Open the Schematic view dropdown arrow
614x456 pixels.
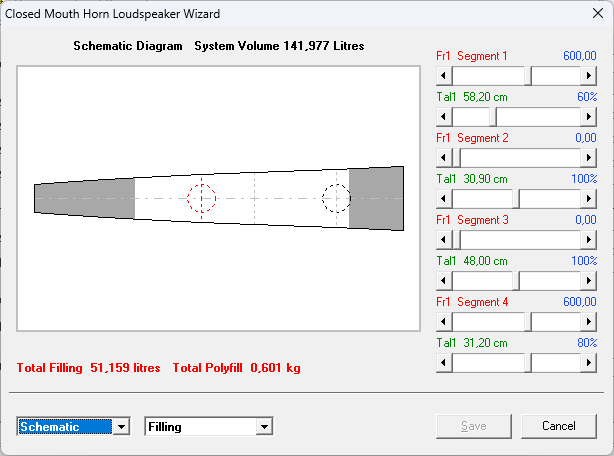coord(121,427)
